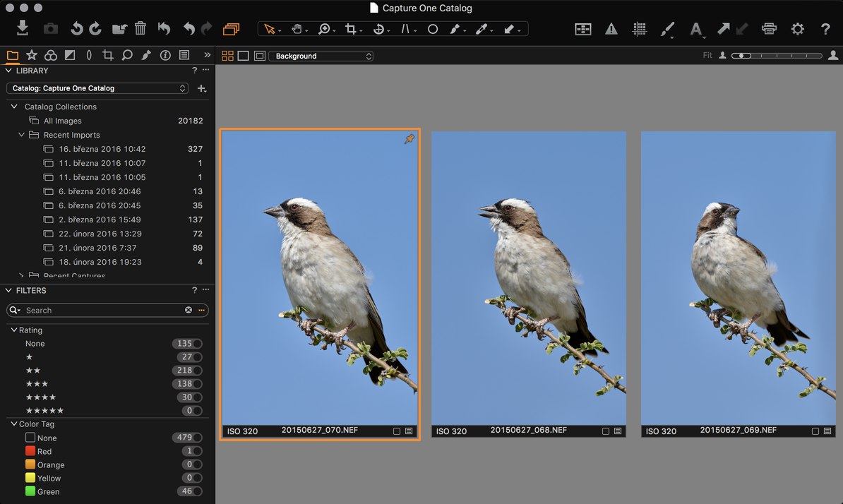Toggle the two-star rating filter
843x504 pixels.
pyautogui.click(x=197, y=370)
